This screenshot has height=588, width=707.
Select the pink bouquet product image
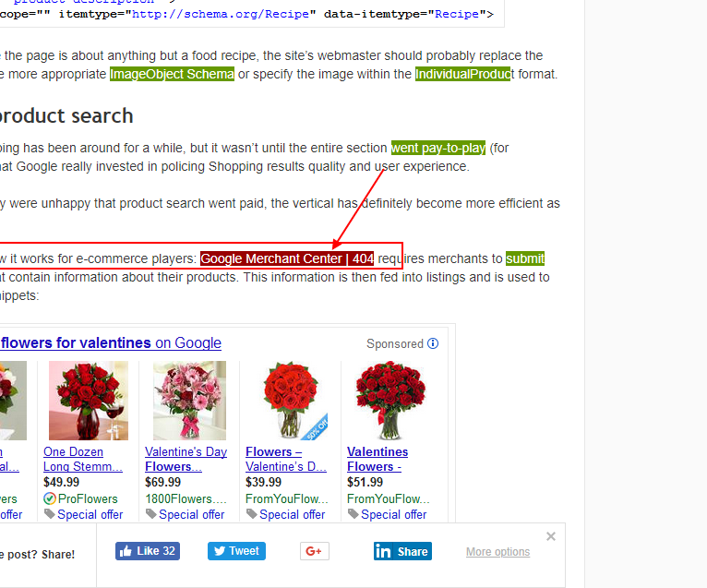(189, 401)
